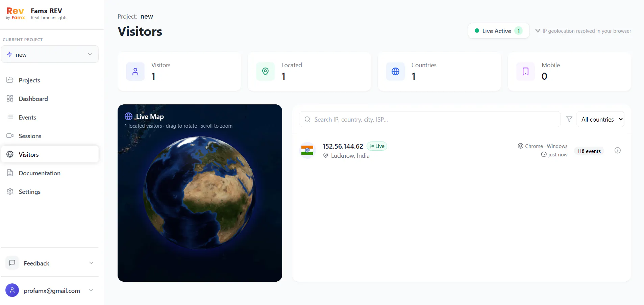Open the Projects page
The height and width of the screenshot is (305, 644).
point(50,80)
